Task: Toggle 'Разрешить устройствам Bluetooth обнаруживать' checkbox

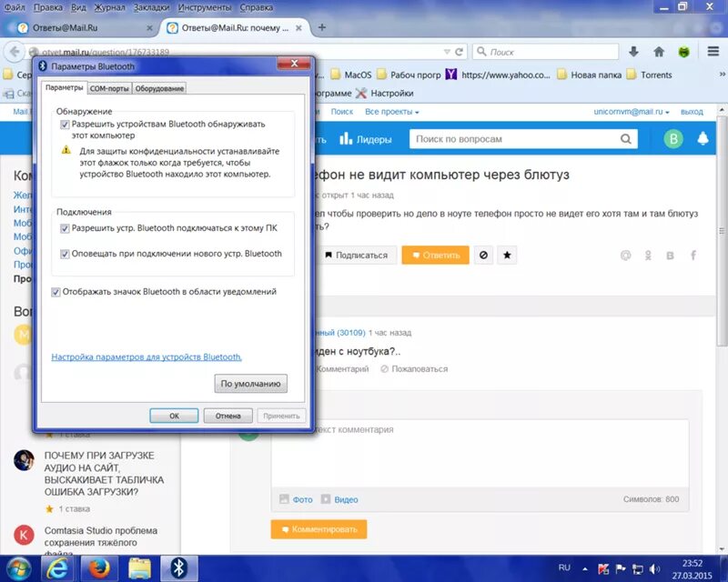Action: click(x=65, y=125)
